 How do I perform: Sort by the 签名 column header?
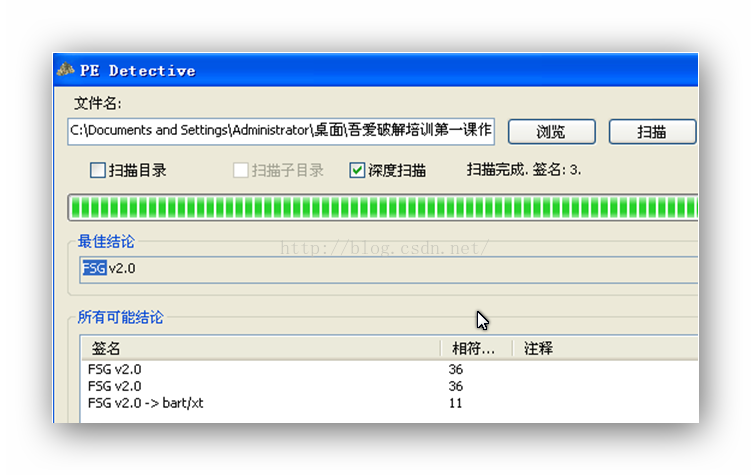[x=261, y=349]
